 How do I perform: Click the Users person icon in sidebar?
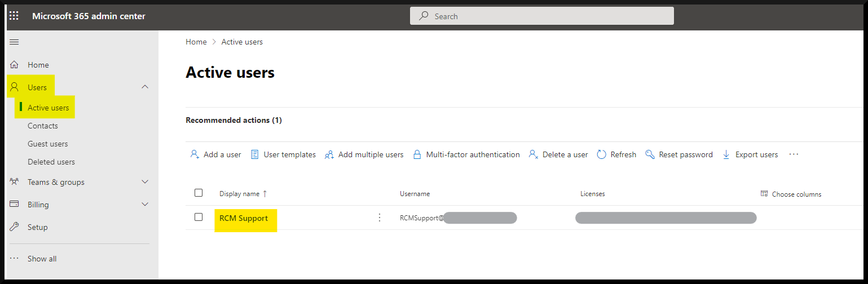[15, 87]
